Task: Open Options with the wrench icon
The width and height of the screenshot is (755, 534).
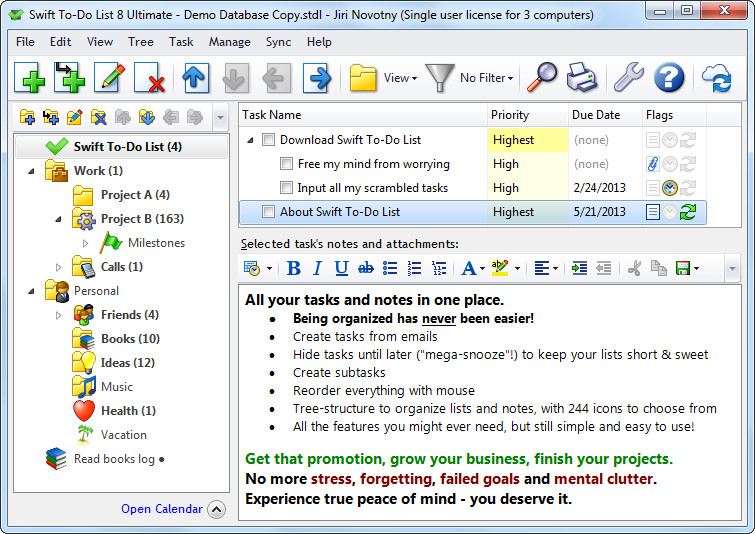Action: (628, 78)
